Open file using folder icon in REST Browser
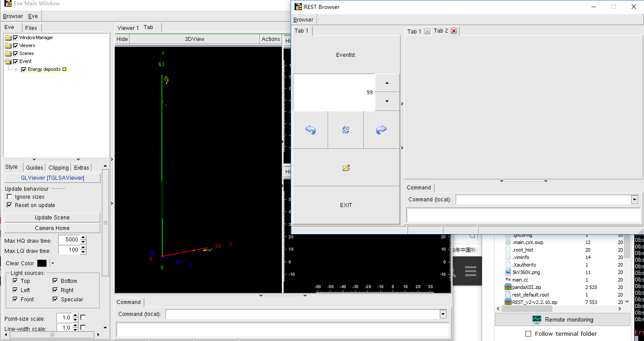 pos(346,168)
